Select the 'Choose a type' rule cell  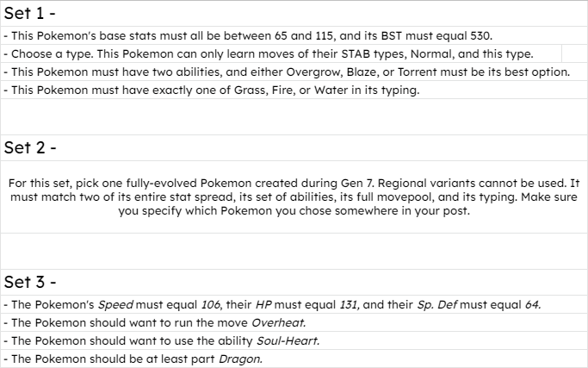click(x=281, y=53)
